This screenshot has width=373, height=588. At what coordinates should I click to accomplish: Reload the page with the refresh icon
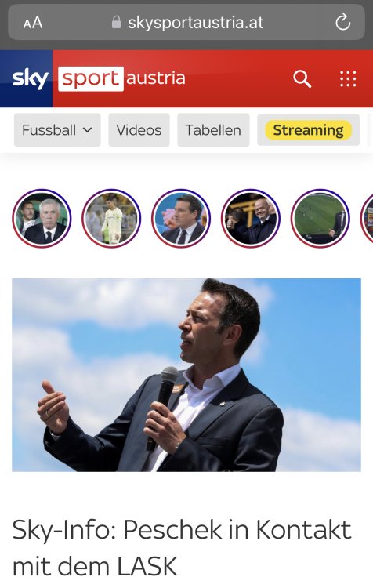point(342,22)
